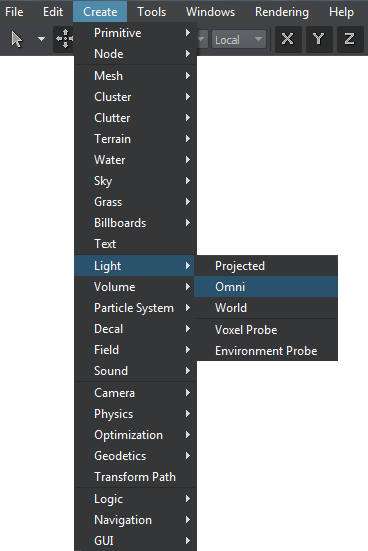368x551 pixels.
Task: Open the Rendering menu
Action: point(282,12)
